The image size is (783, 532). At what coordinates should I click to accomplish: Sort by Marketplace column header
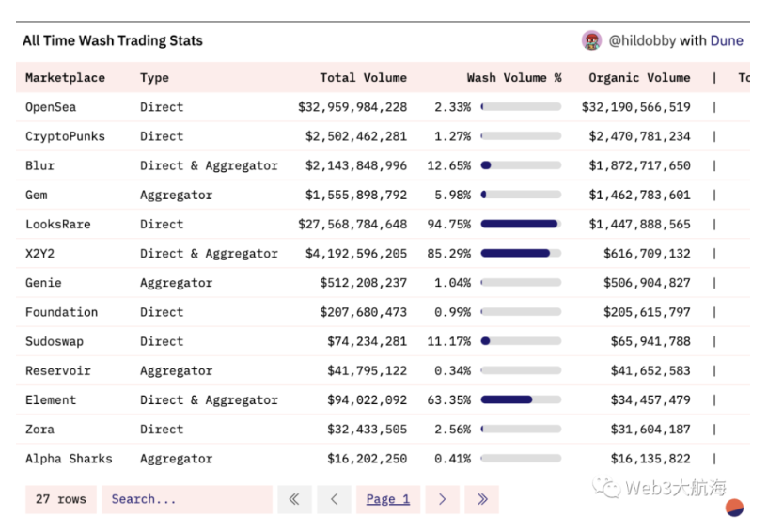(x=66, y=77)
